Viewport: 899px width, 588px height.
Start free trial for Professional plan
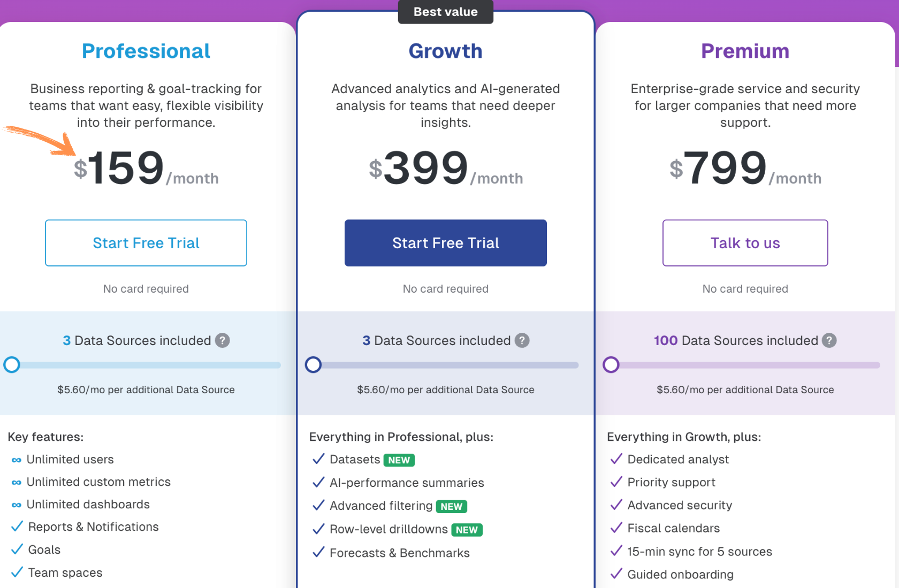click(146, 243)
